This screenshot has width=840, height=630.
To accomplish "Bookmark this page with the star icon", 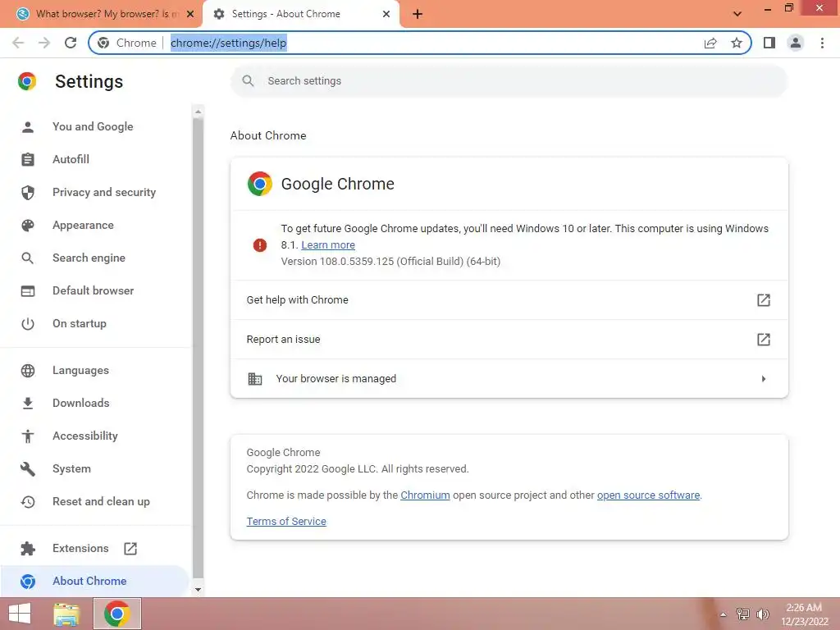I will pyautogui.click(x=737, y=43).
